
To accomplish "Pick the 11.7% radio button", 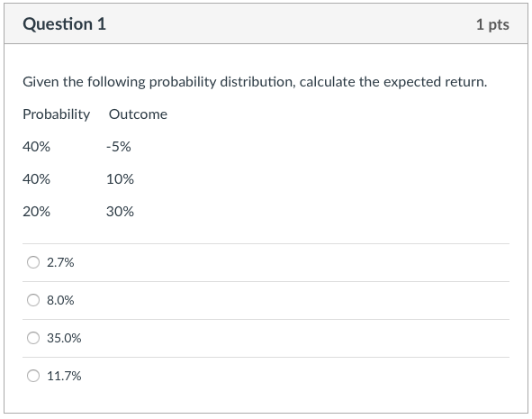I will coord(33,376).
